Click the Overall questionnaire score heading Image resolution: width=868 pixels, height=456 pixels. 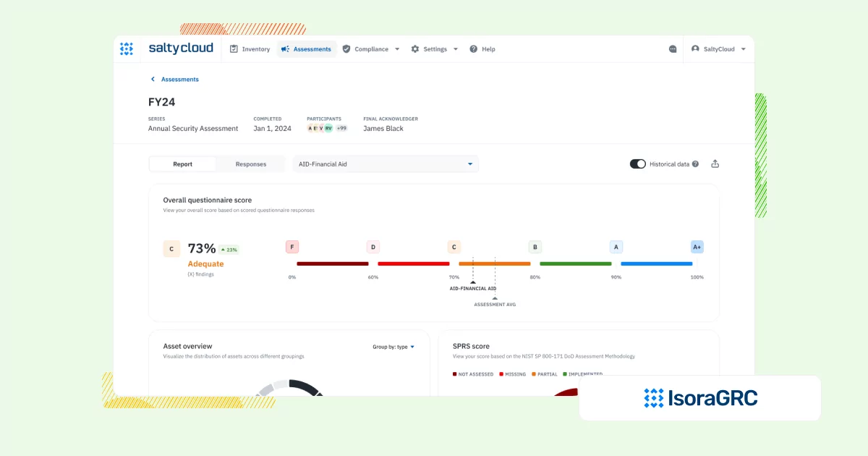click(x=208, y=200)
